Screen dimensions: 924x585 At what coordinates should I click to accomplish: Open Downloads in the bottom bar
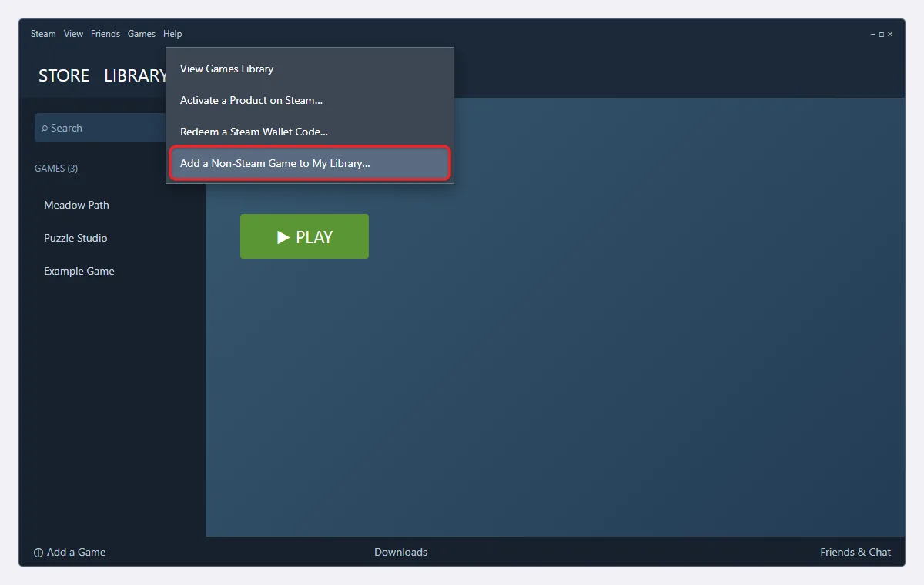tap(400, 552)
